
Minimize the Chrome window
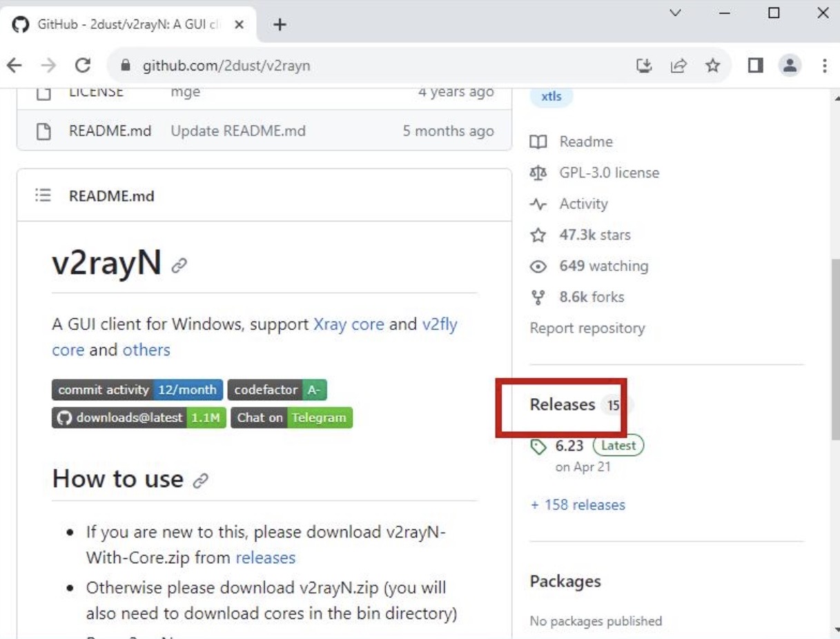point(725,13)
